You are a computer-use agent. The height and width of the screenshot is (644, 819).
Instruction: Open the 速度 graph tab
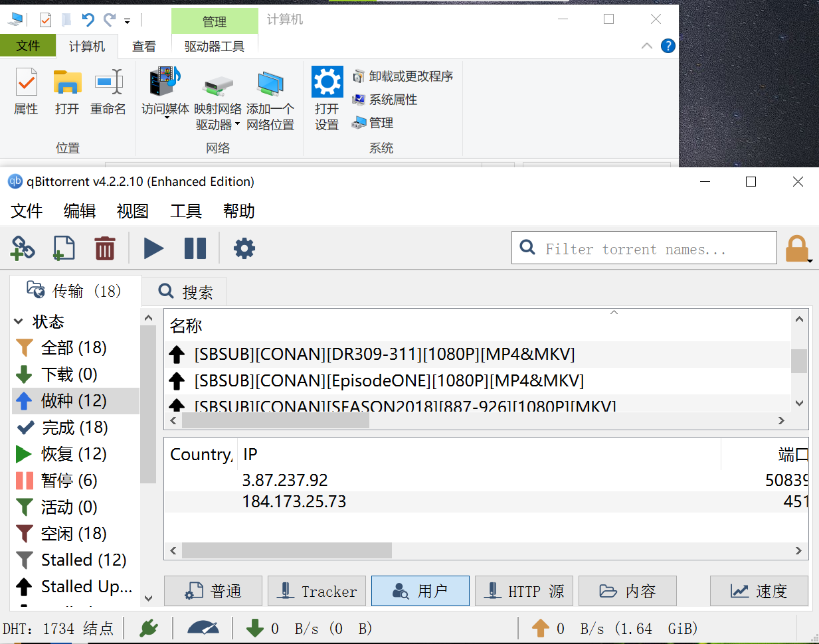(x=759, y=591)
